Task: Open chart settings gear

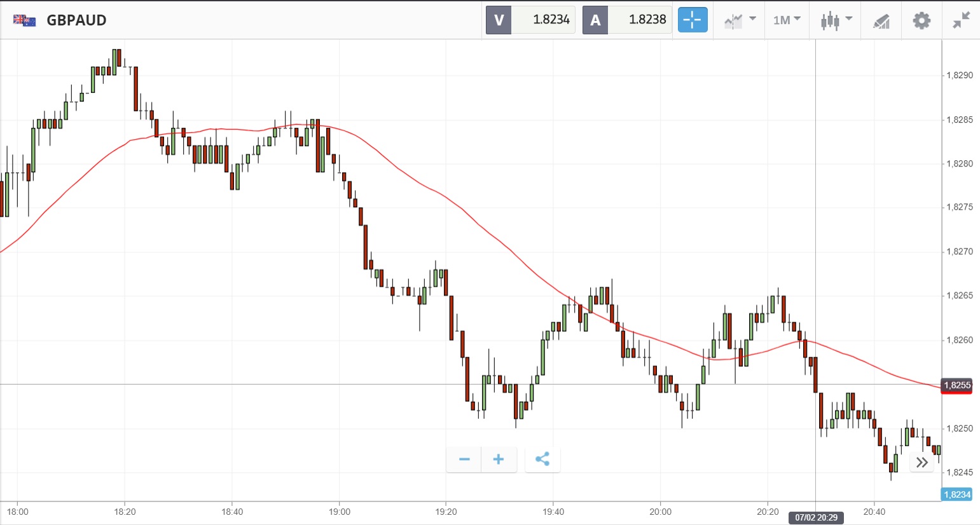Action: 921,20
